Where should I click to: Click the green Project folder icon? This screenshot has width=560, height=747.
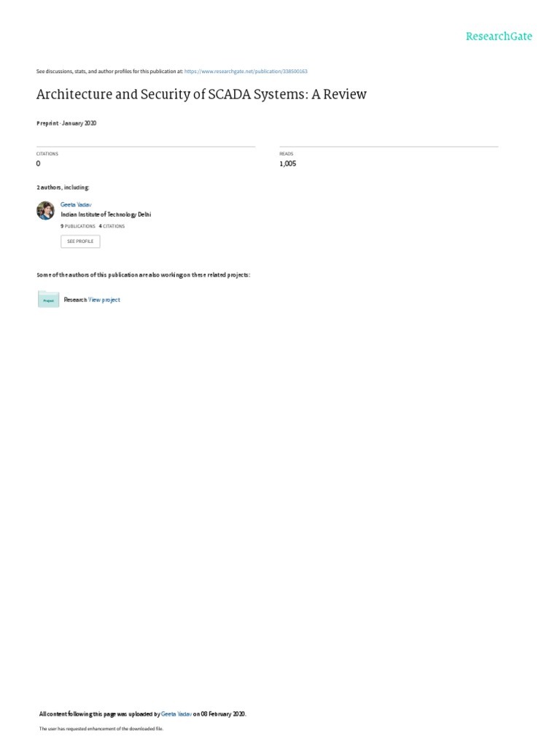tap(49, 299)
